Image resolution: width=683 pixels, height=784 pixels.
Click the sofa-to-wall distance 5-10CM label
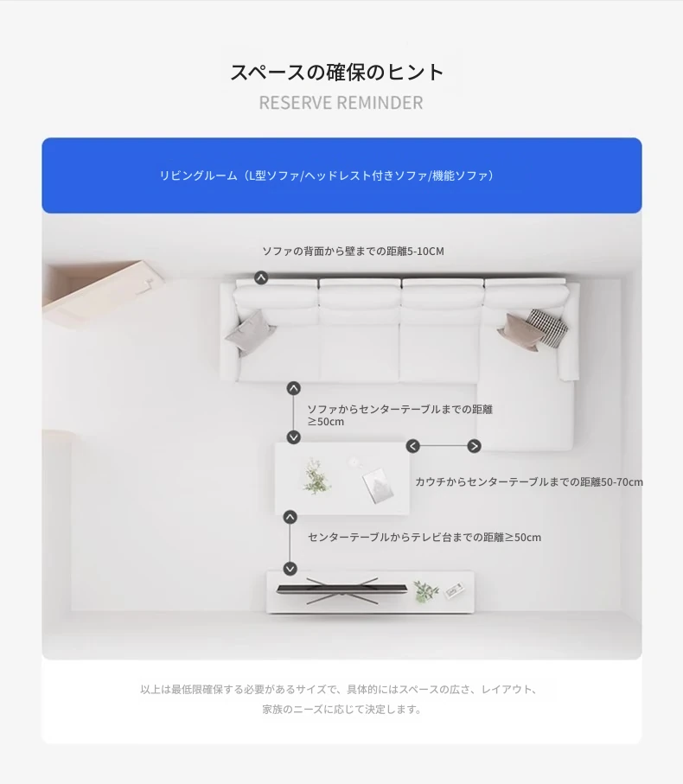point(353,251)
